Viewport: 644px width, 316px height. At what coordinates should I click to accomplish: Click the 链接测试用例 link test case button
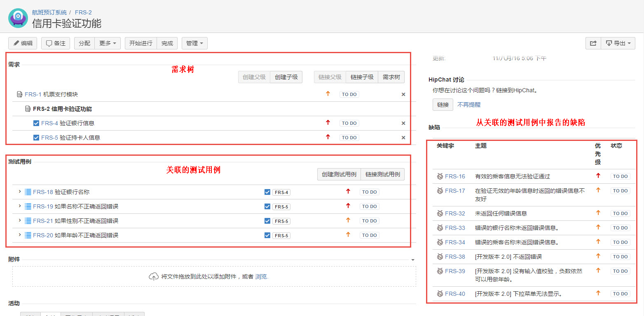pos(383,174)
